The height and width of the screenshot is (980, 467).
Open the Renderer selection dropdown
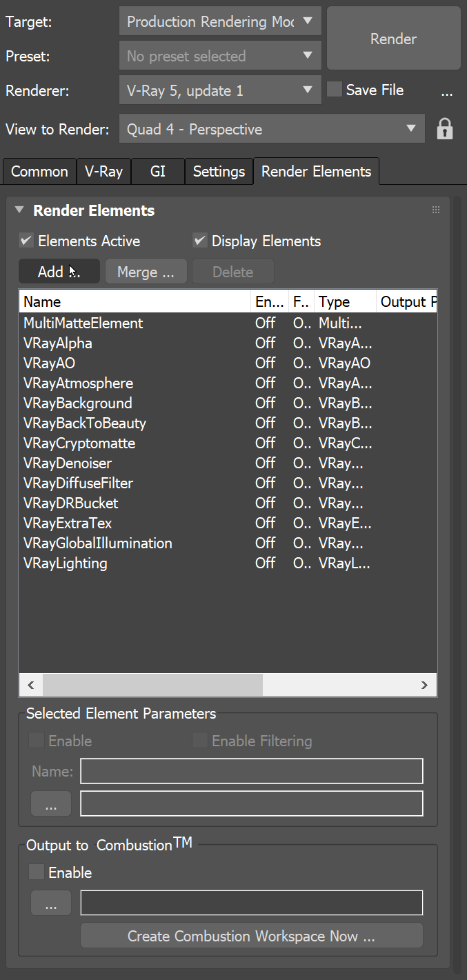[310, 90]
